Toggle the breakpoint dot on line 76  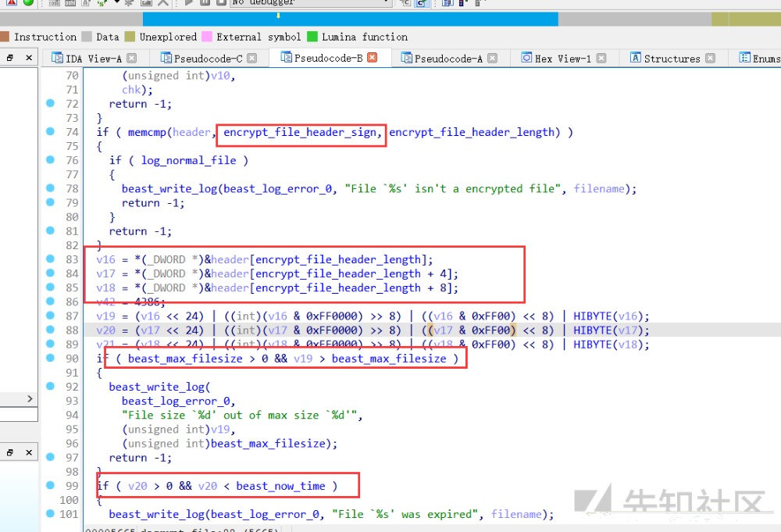tap(50, 160)
